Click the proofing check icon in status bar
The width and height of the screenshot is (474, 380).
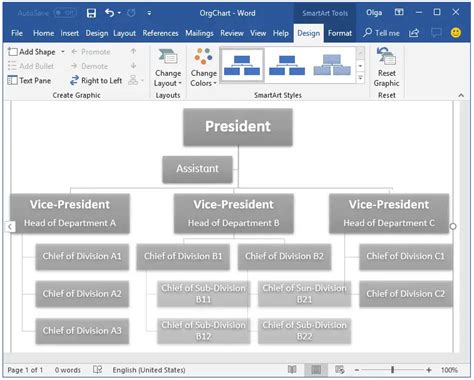[98, 370]
